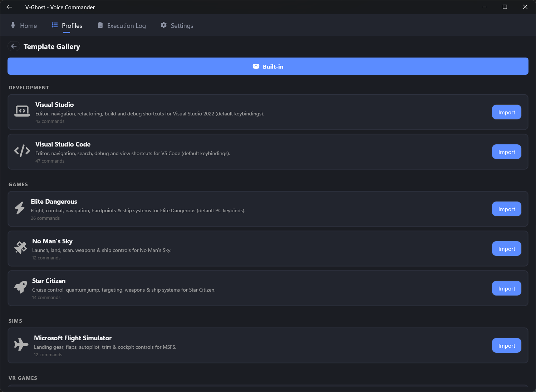
Task: Select the Profiles tab
Action: tap(67, 26)
